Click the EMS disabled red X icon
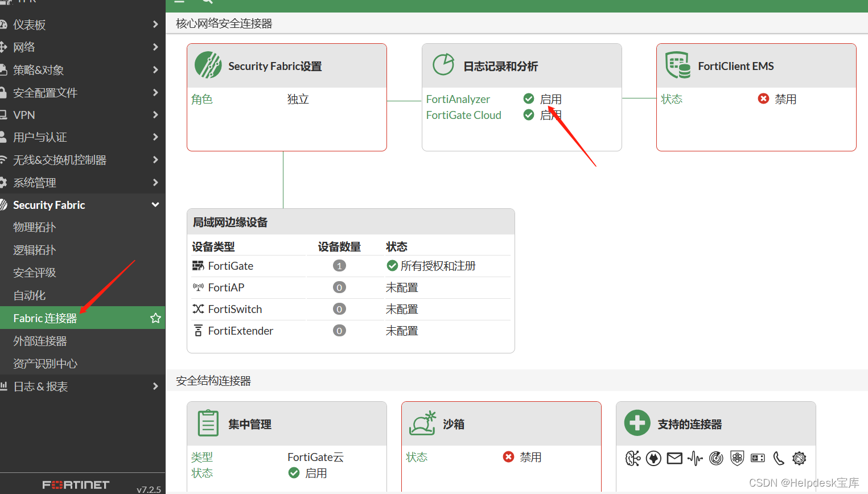The width and height of the screenshot is (868, 494). pos(763,99)
